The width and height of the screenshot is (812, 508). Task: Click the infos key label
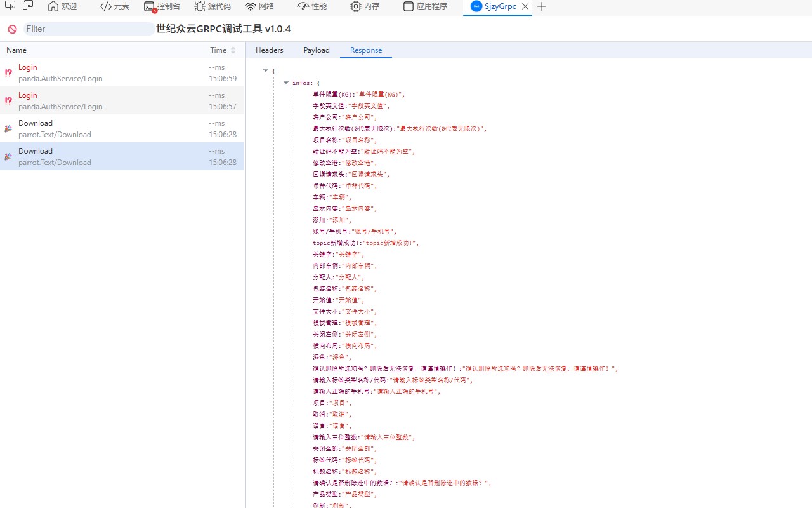click(303, 83)
